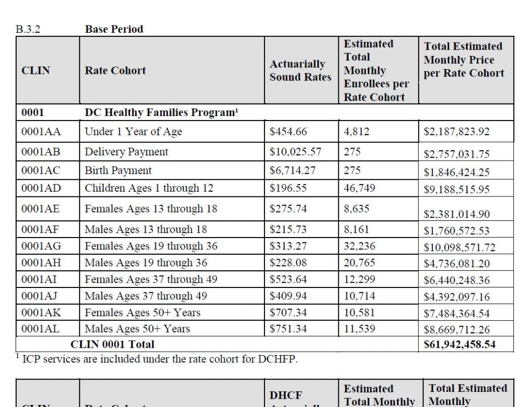Click the $61,942,458.54 CLIN 0001 total
This screenshot has height=407, width=532.
(459, 345)
